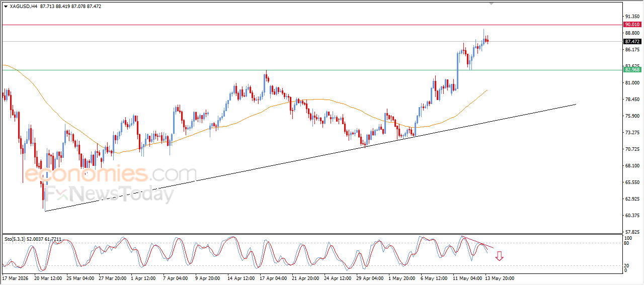644x285 pixels.
Task: Click the 80 level on the Stochastic scale
Action: pyautogui.click(x=627, y=243)
